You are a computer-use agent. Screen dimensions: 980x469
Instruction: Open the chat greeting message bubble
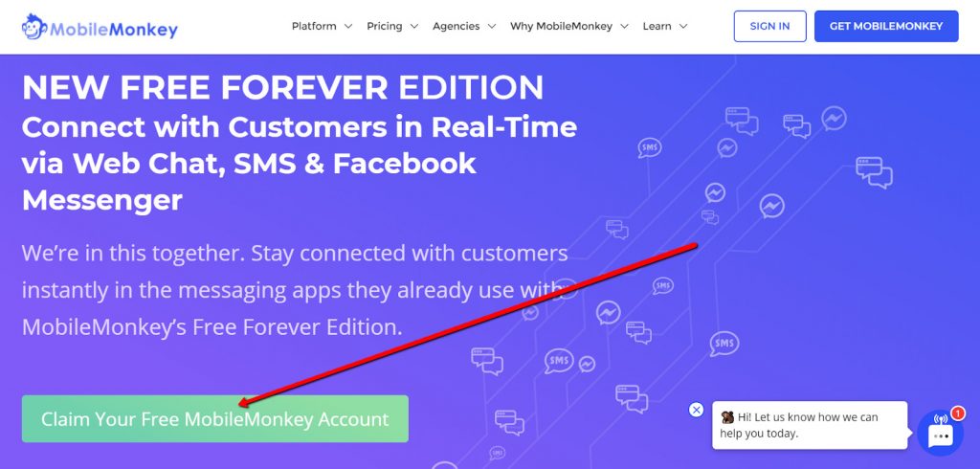(810, 425)
